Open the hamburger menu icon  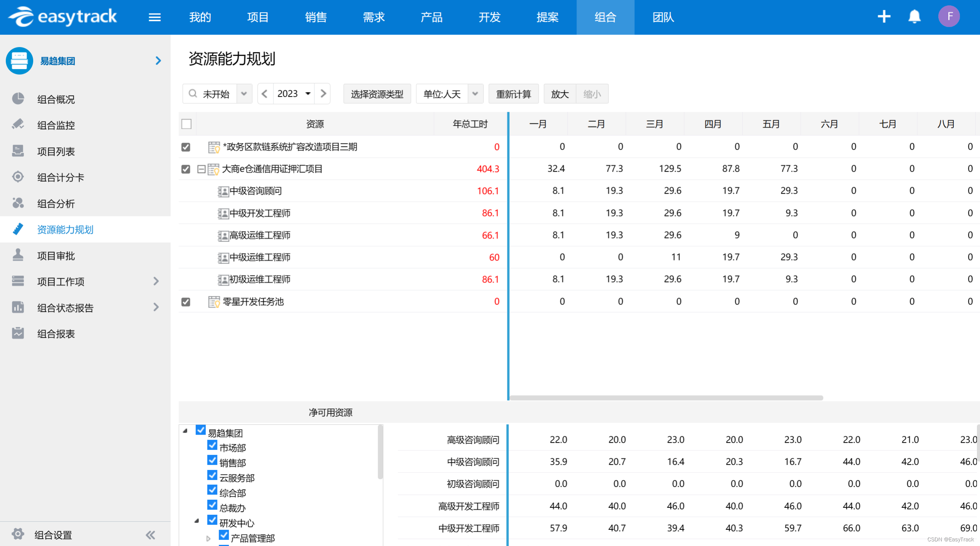pyautogui.click(x=154, y=17)
